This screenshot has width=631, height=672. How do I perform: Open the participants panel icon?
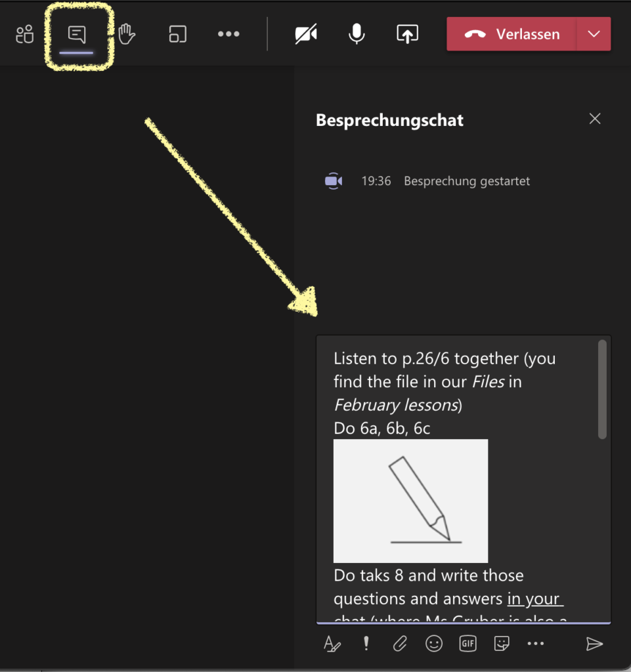[x=24, y=34]
